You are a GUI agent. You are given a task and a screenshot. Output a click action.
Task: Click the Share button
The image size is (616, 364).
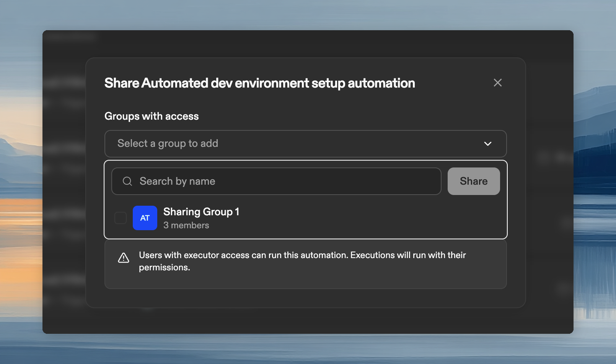tap(474, 181)
